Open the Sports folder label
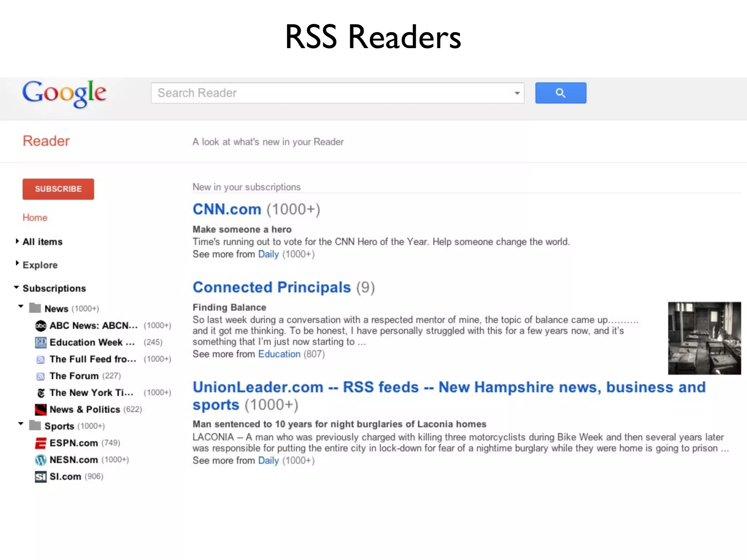Image resolution: width=747 pixels, height=560 pixels. coord(59,426)
